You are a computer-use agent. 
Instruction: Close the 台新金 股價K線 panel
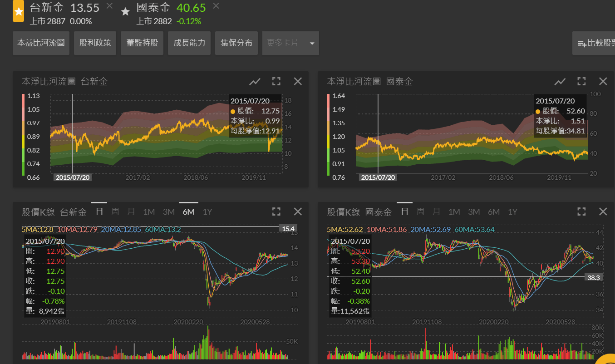(x=298, y=212)
